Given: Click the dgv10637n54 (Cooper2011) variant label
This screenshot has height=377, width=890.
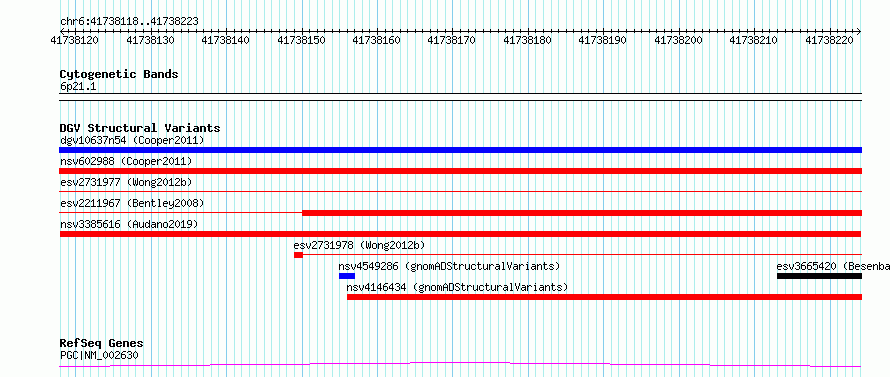Looking at the screenshot, I should click(x=132, y=140).
